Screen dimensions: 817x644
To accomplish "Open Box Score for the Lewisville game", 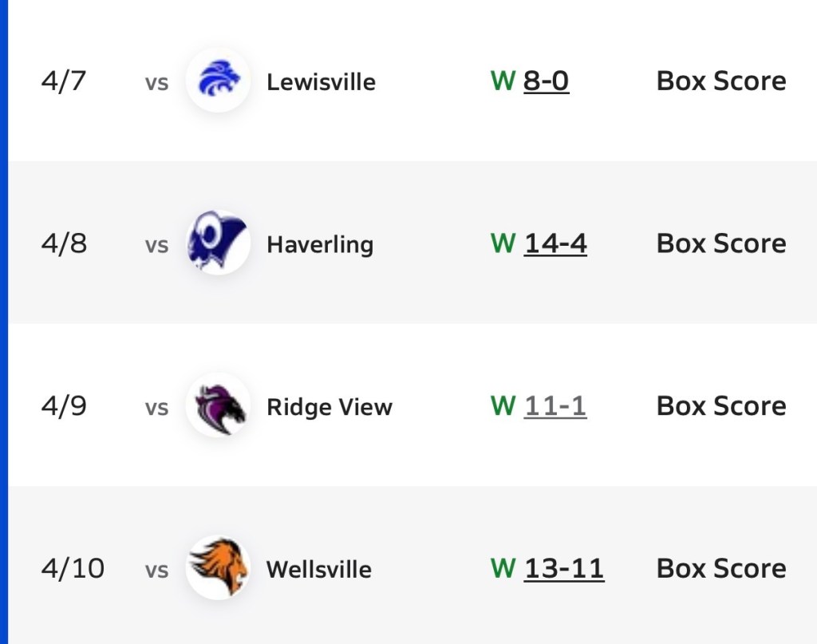I will (x=721, y=81).
